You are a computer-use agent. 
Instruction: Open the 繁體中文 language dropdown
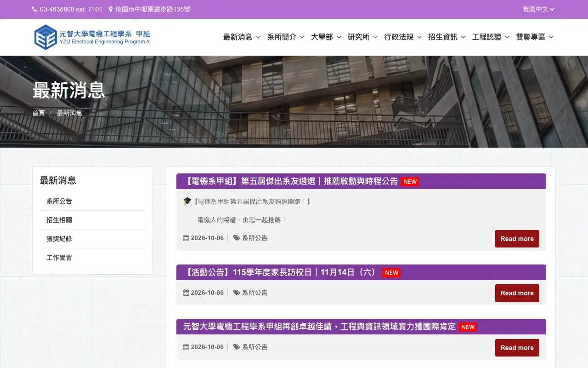[538, 9]
